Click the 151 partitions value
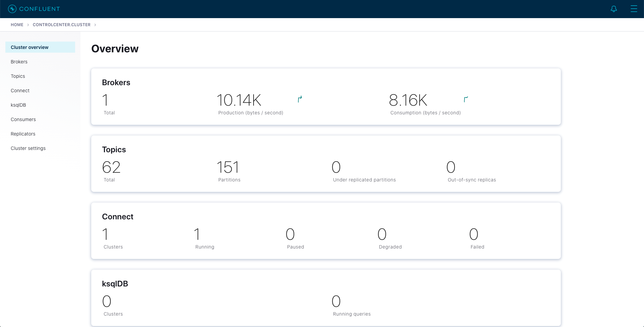The image size is (644, 327). 228,167
